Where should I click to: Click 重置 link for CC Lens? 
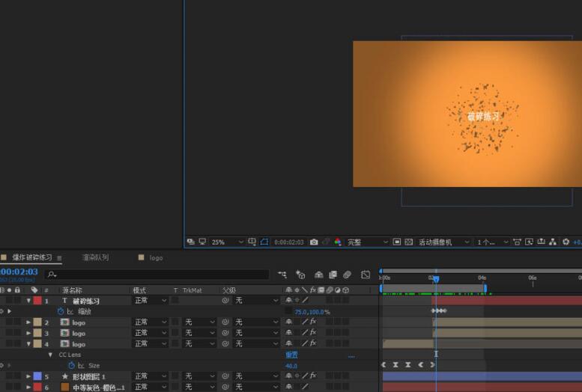point(291,355)
